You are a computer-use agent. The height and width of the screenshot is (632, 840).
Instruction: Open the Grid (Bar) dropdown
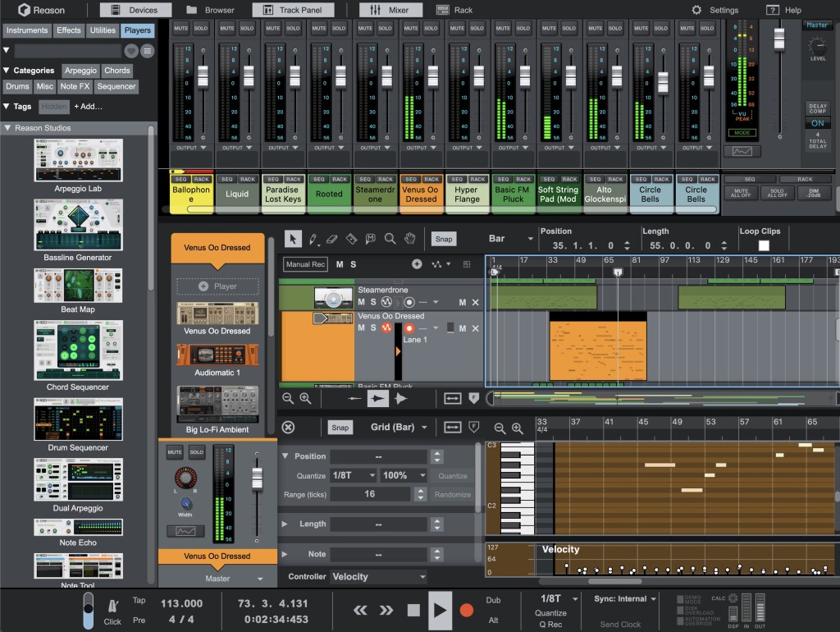point(399,428)
